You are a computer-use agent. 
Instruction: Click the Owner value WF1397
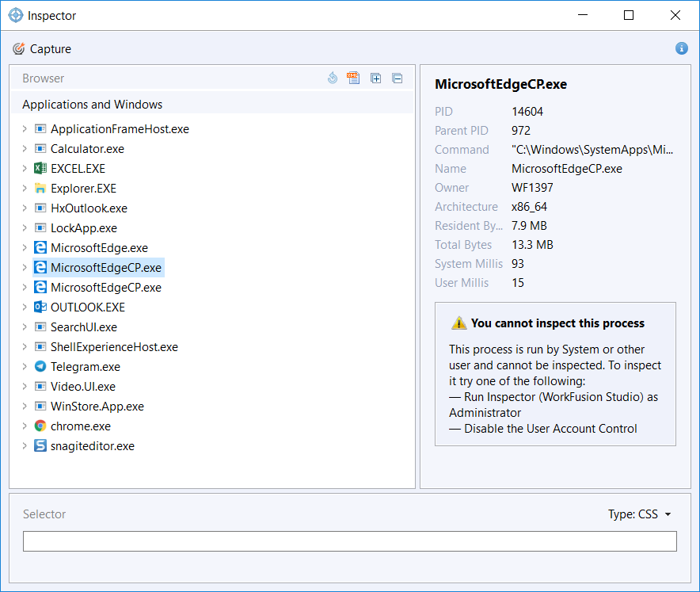532,187
